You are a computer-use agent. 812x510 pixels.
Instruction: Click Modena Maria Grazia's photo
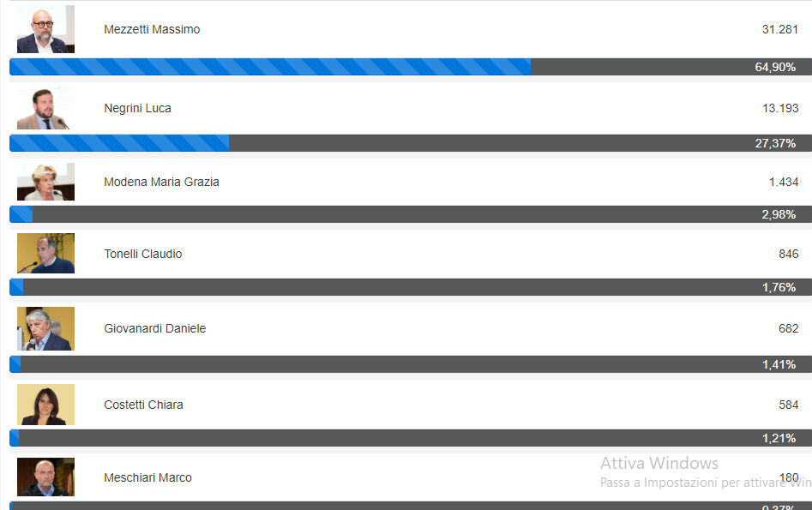coord(45,182)
